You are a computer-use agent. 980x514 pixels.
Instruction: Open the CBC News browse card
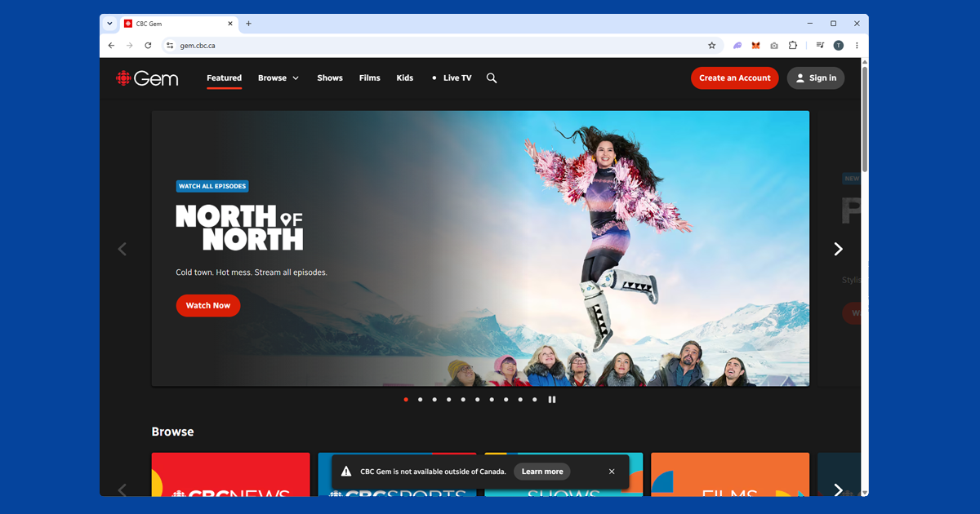coord(231,475)
